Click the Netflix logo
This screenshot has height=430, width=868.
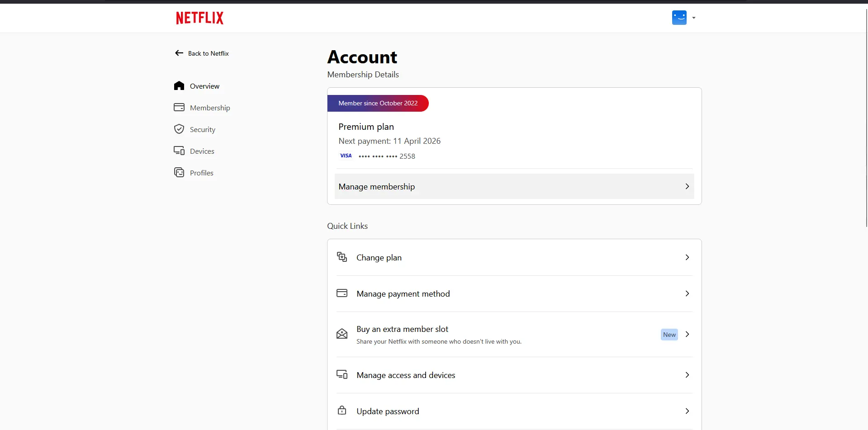point(199,18)
